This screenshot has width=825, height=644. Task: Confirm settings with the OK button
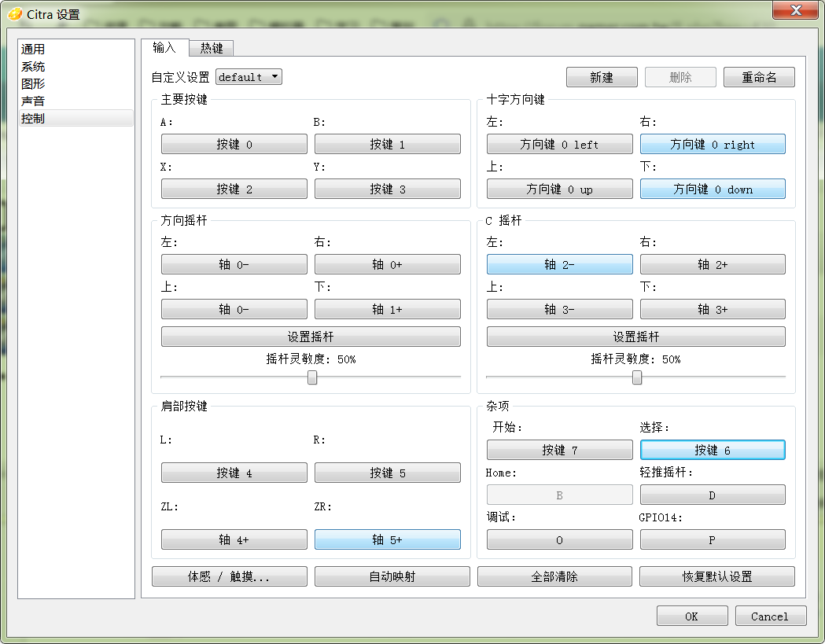pos(692,616)
